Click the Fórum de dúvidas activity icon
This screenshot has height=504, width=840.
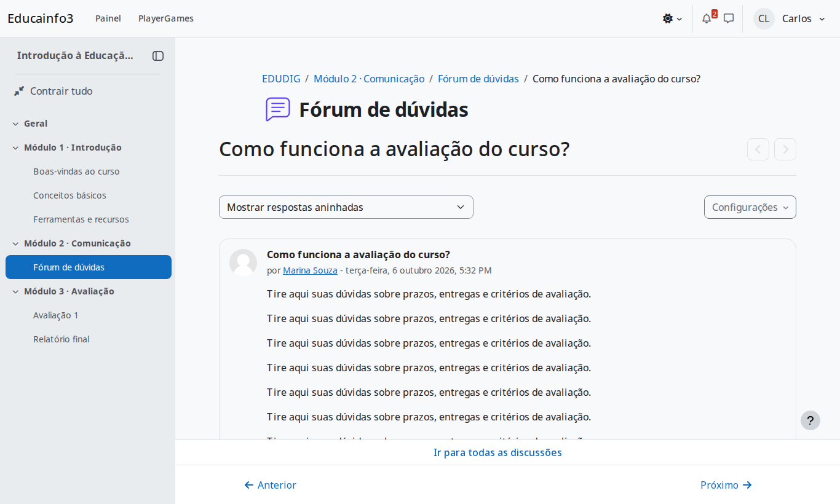(x=278, y=109)
